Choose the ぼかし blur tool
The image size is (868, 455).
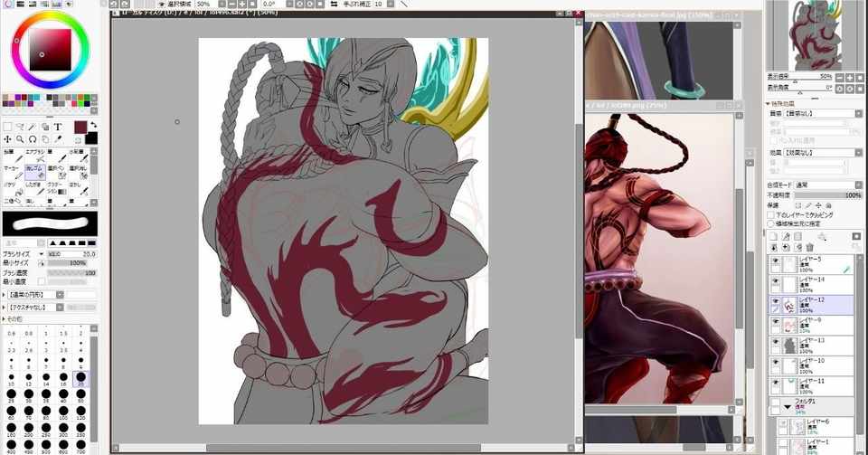(x=79, y=188)
